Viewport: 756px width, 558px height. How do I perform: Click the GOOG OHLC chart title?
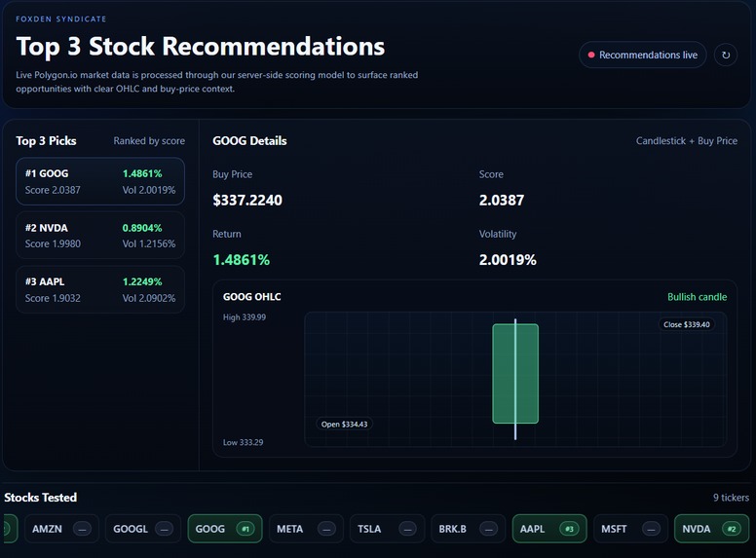coord(251,297)
